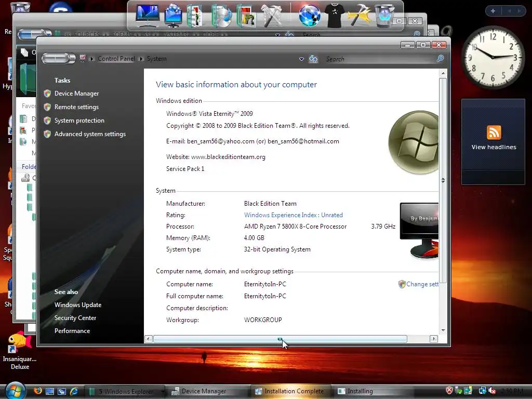Open the Pictures folder icon in the dock
532x399 pixels.
point(246,15)
